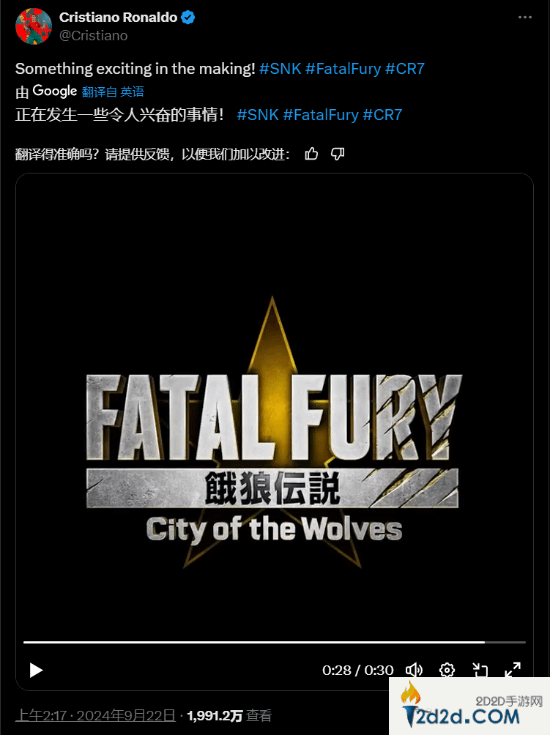The width and height of the screenshot is (550, 735).
Task: Open the #CR7 hashtag in original tweet
Action: point(405,69)
